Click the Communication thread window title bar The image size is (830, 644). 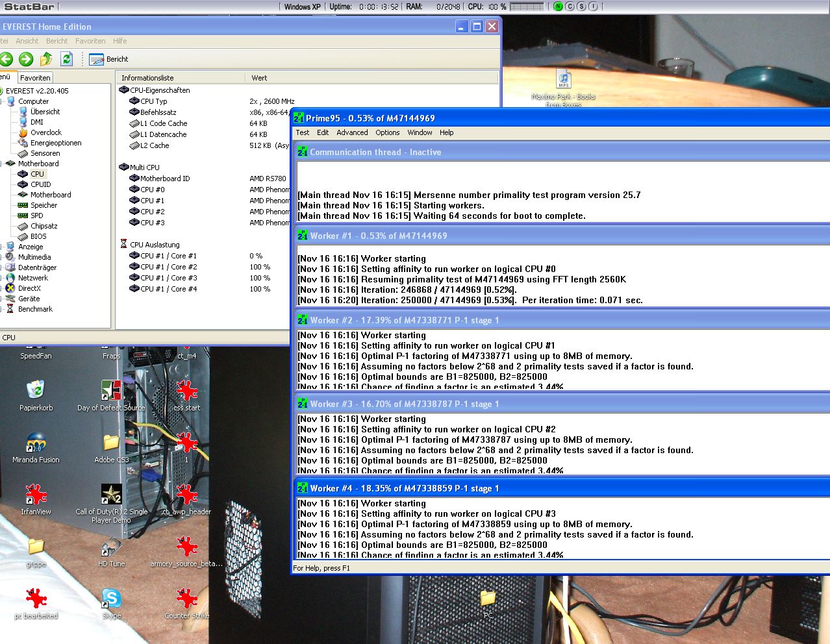point(562,152)
